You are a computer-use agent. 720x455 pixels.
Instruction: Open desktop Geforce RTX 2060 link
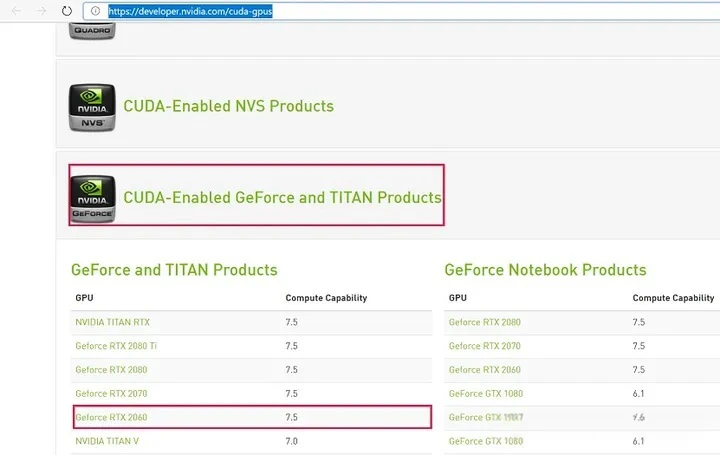tap(111, 417)
